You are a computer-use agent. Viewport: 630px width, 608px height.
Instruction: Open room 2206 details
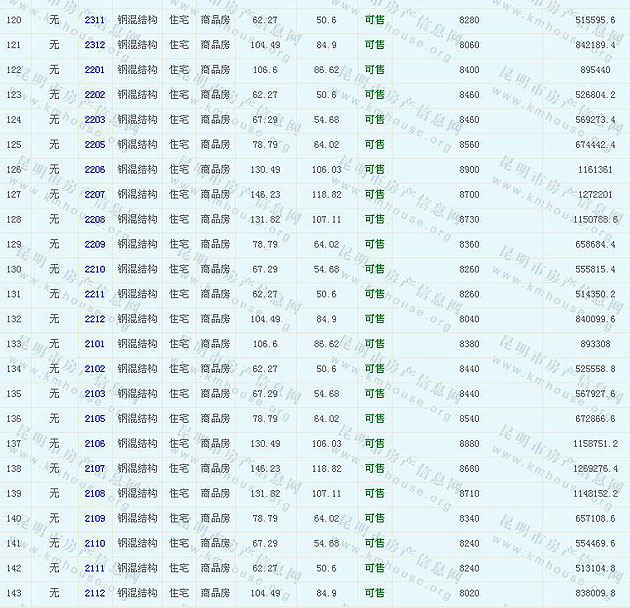point(94,170)
